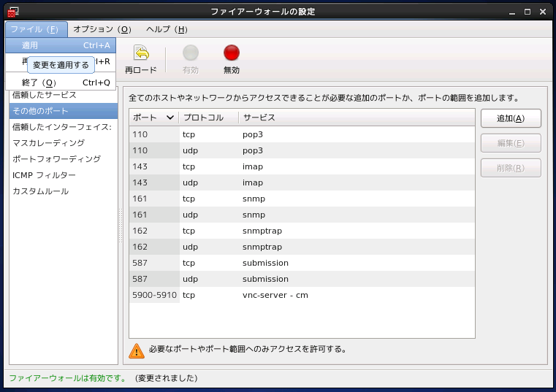The width and height of the screenshot is (556, 392).
Task: Select マスカレーディング in the sidebar
Action: [x=64, y=143]
